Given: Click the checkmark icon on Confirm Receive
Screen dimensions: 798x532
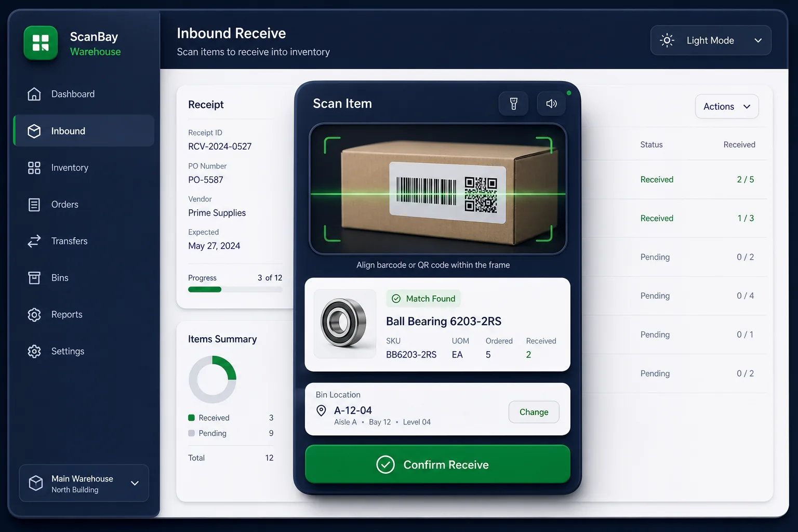Looking at the screenshot, I should (x=385, y=464).
